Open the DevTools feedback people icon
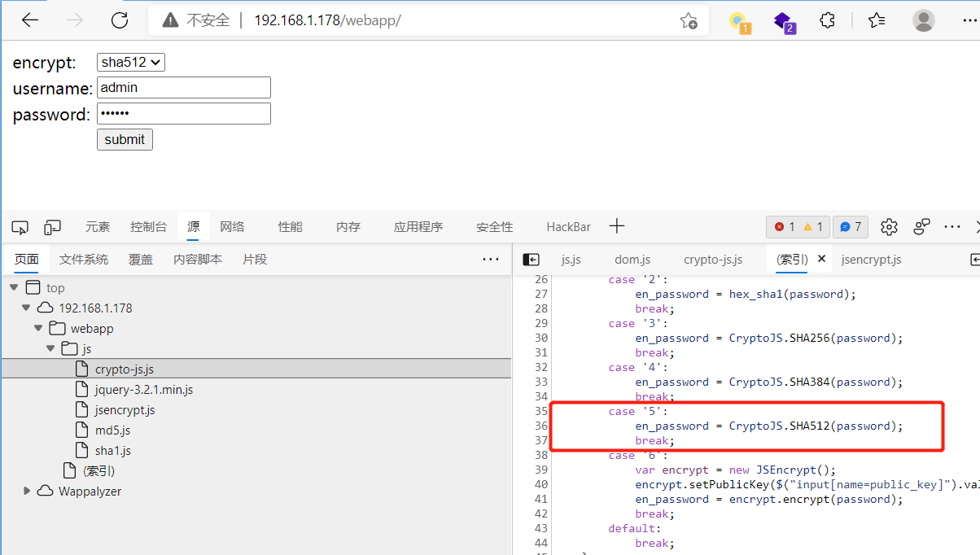The height and width of the screenshot is (555, 980). 922,227
